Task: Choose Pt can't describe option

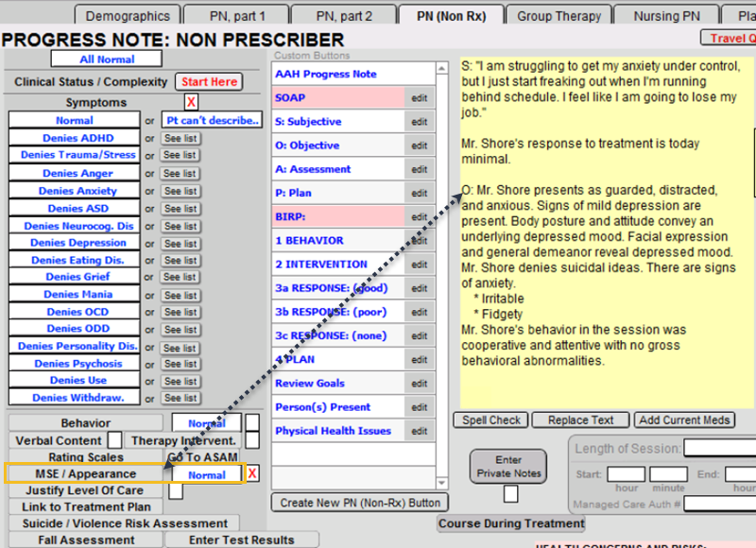Action: [x=212, y=120]
